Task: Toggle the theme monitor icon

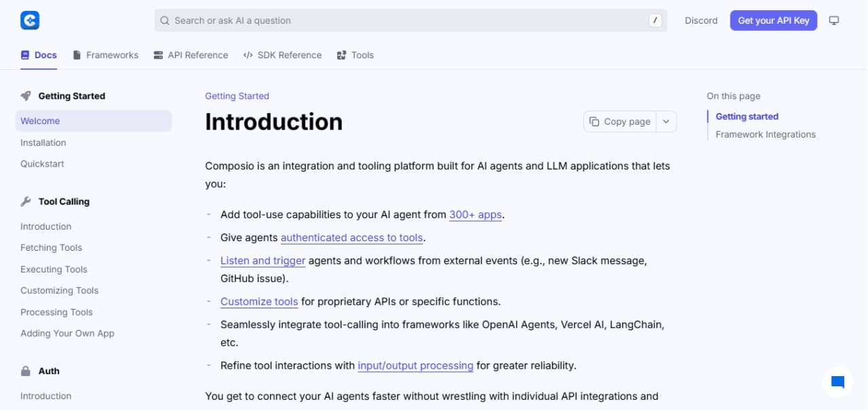Action: pyautogui.click(x=834, y=20)
